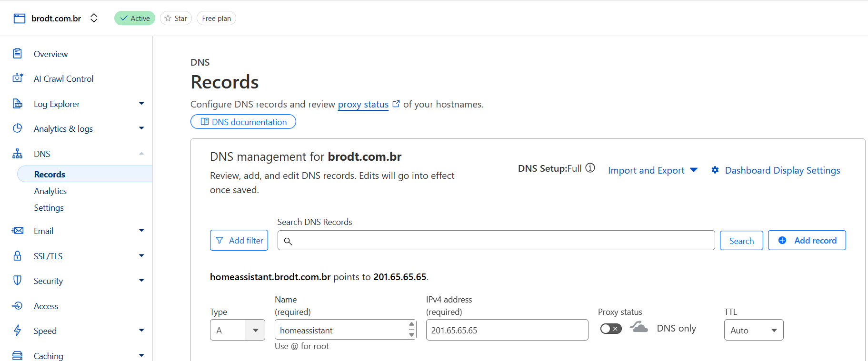Image resolution: width=868 pixels, height=361 pixels.
Task: Click the Speed lightning bolt icon
Action: 17,330
